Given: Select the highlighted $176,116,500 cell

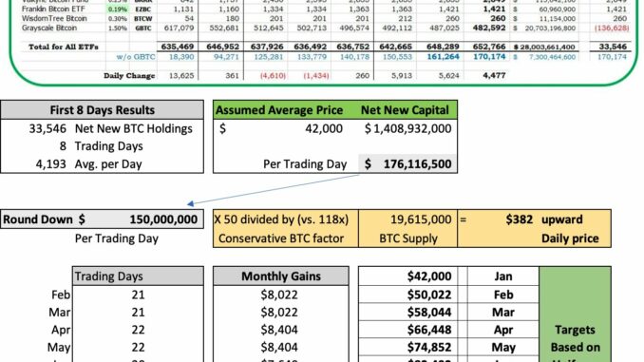Looking at the screenshot, I should tap(407, 164).
